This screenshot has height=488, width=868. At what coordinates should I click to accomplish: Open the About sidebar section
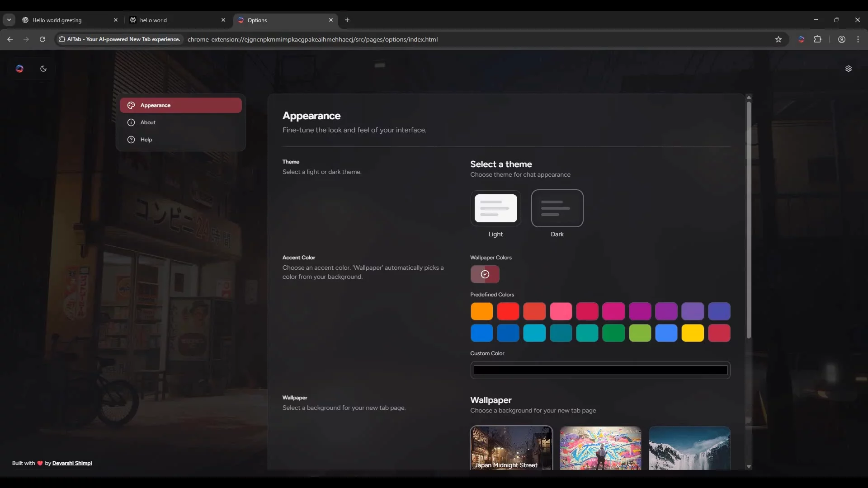(x=148, y=122)
